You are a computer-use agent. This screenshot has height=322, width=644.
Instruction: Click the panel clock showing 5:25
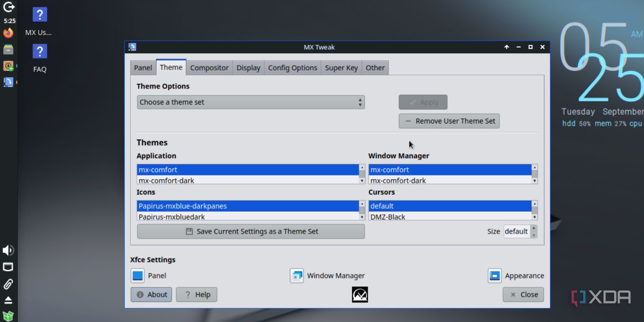[x=10, y=21]
